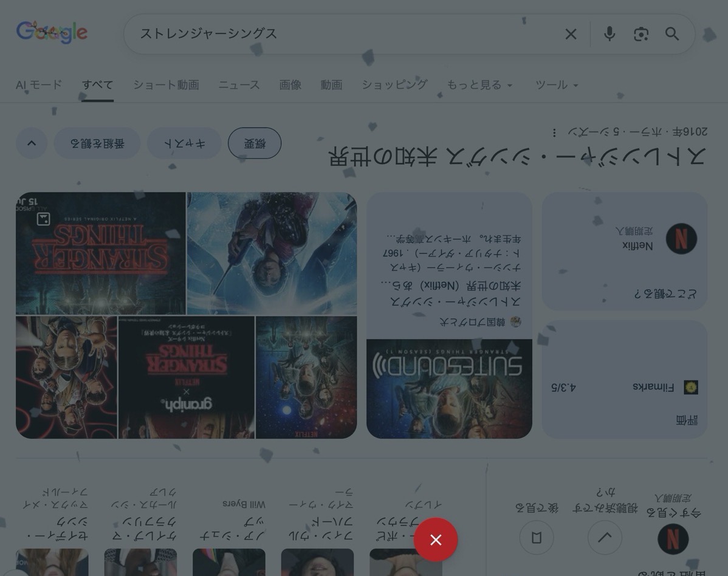Click the Netflix watch-now icon near bottom
728x576 pixels.
tap(673, 538)
